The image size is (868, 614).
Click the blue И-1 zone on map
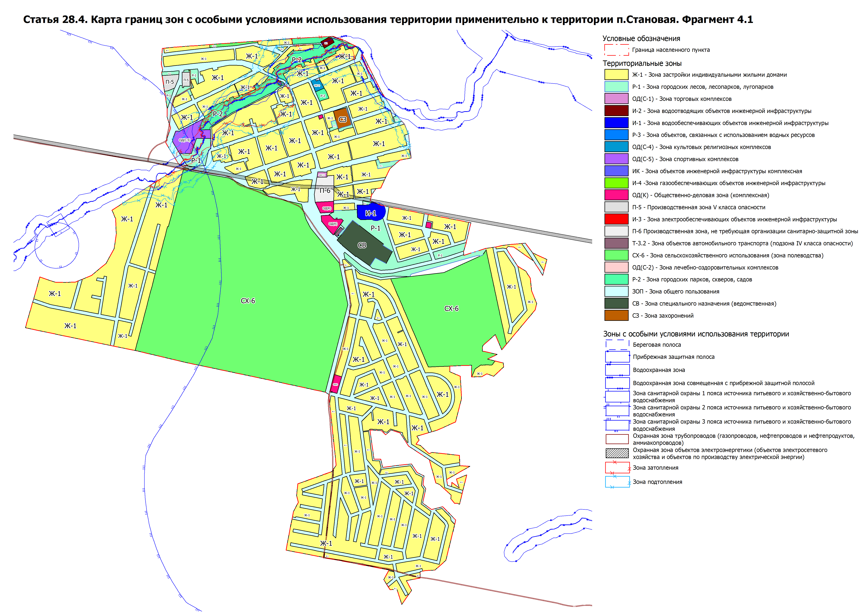tap(371, 213)
